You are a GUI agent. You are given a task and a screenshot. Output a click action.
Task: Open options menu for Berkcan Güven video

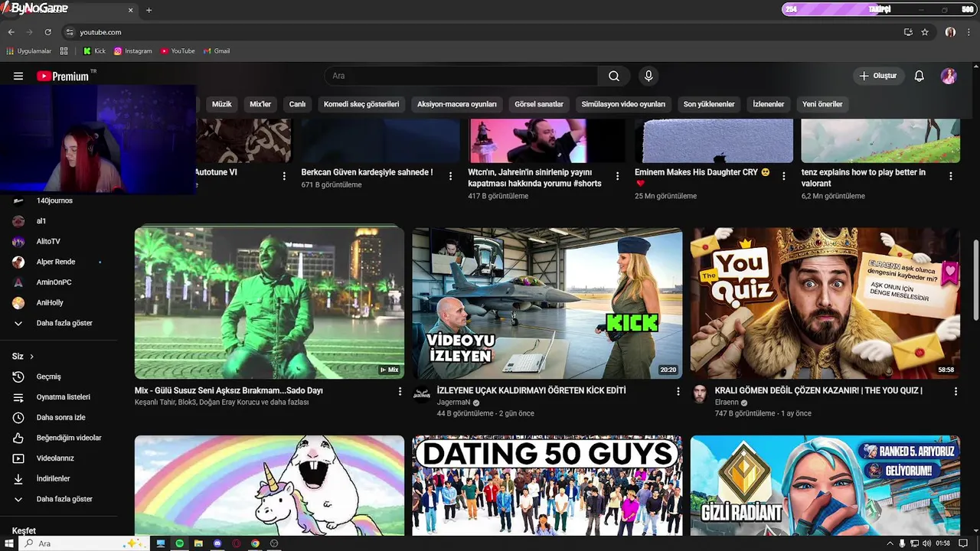[x=449, y=176]
